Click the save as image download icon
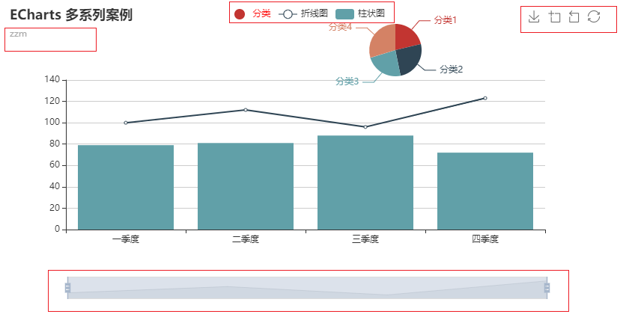 coord(533,16)
